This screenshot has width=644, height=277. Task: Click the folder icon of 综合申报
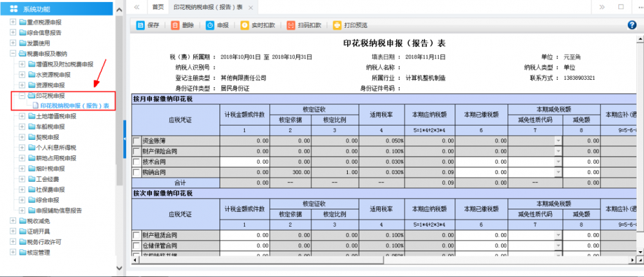[32, 200]
